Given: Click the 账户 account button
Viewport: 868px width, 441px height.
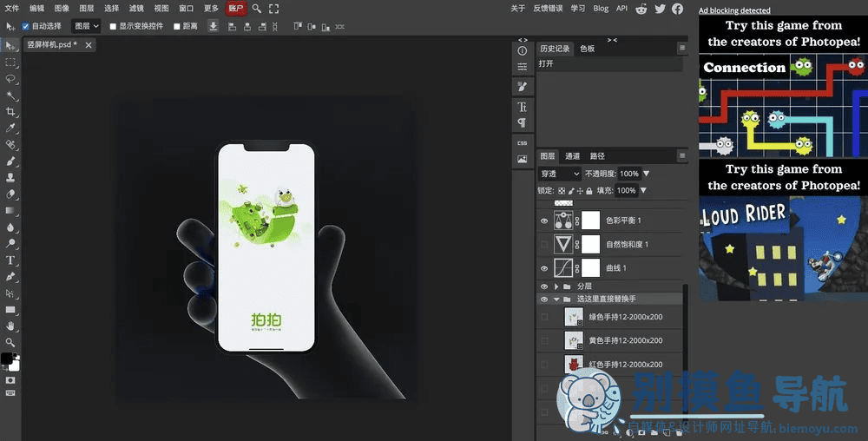Looking at the screenshot, I should coord(236,9).
